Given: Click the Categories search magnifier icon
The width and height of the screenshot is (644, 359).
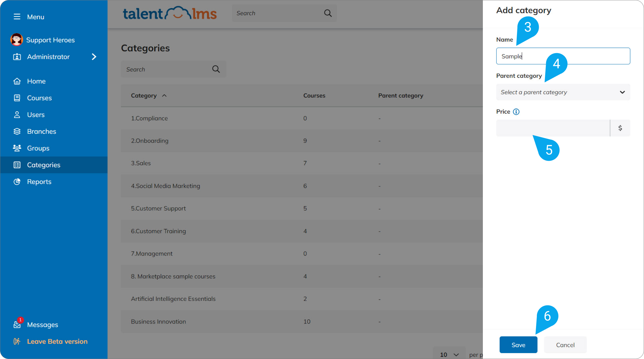Looking at the screenshot, I should [216, 69].
